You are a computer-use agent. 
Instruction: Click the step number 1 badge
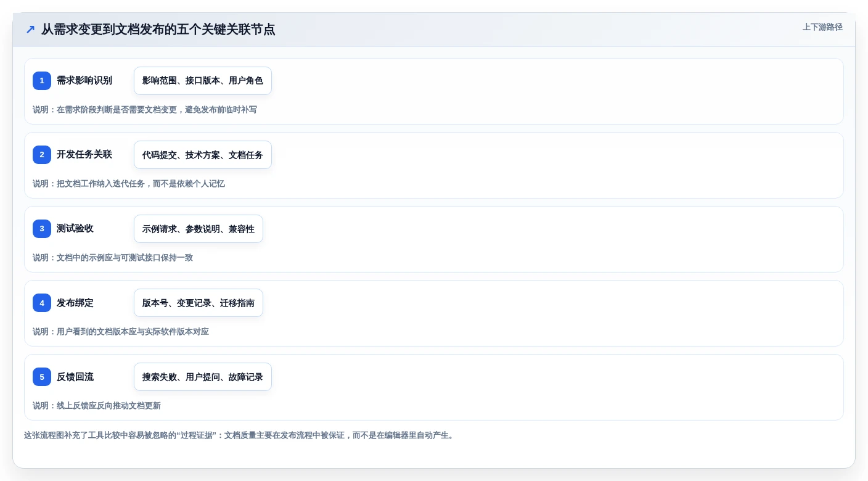[x=42, y=81]
